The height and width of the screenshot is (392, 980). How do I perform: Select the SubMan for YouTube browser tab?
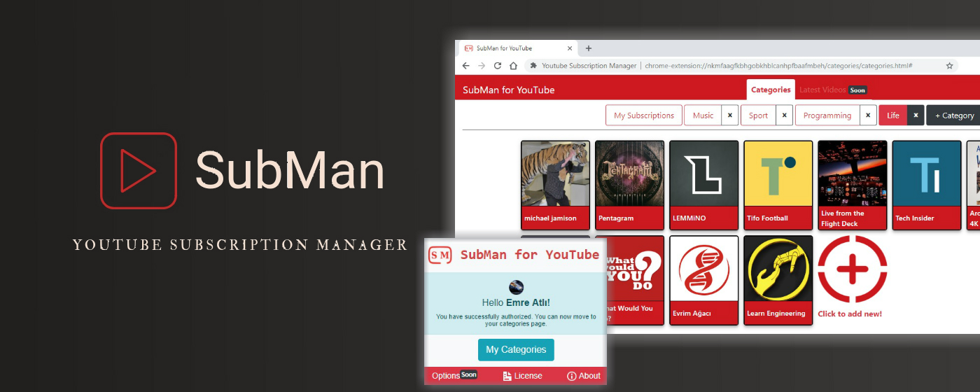point(519,48)
